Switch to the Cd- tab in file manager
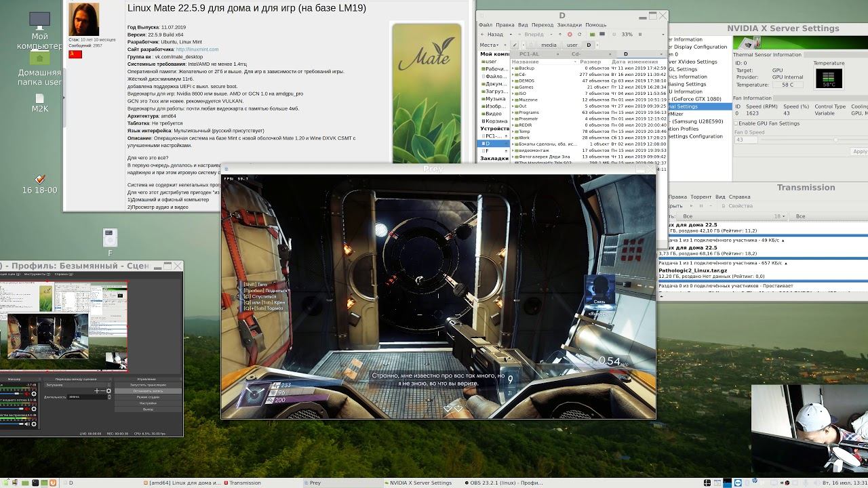 pyautogui.click(x=589, y=54)
